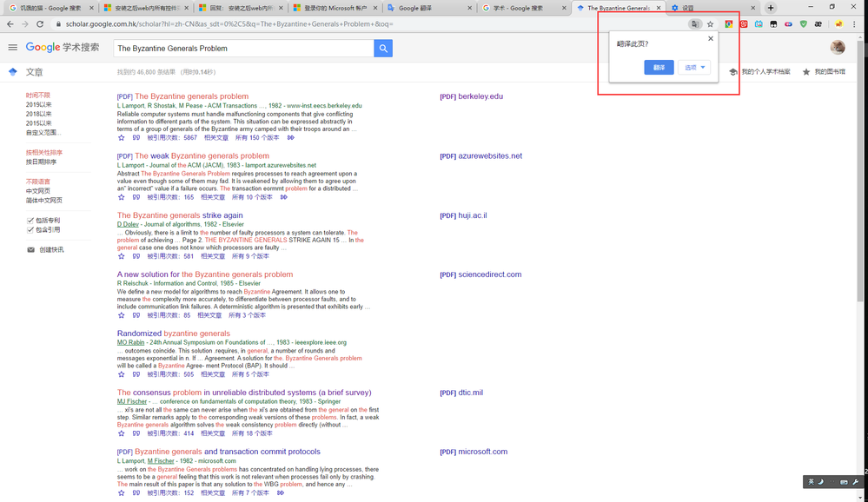The width and height of the screenshot is (868, 502).
Task: Open berkeley.edu PDF link
Action: coord(471,96)
